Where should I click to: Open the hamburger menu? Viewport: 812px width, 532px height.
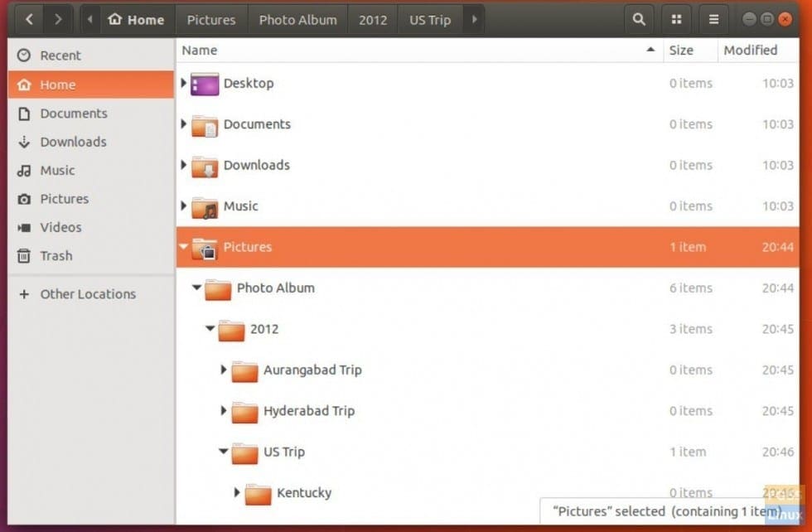point(713,19)
